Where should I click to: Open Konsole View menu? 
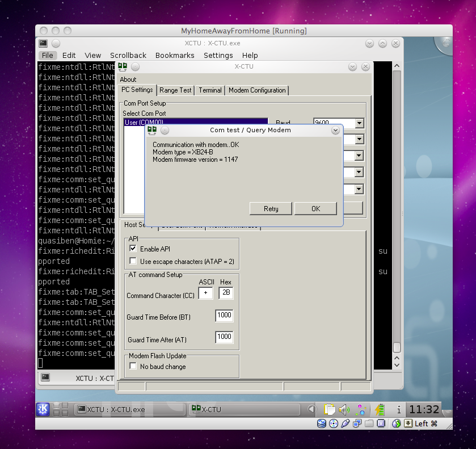93,55
